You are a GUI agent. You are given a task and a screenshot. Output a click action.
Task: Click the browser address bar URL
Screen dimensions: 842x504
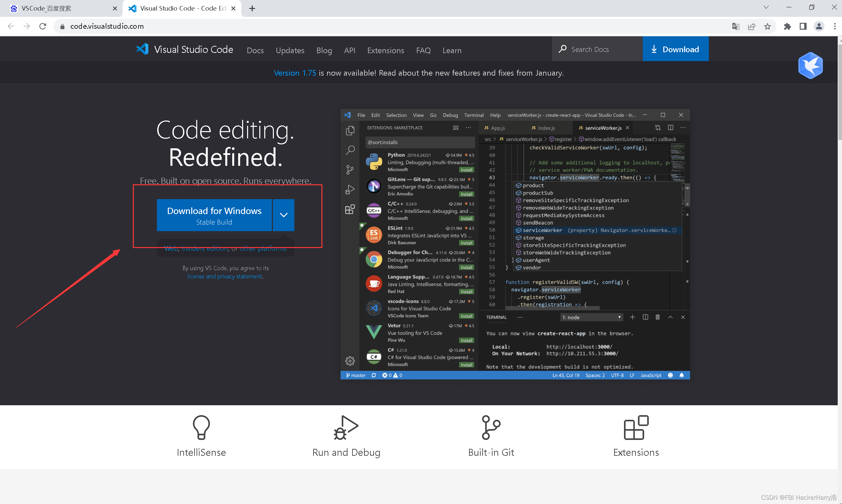pos(107,26)
